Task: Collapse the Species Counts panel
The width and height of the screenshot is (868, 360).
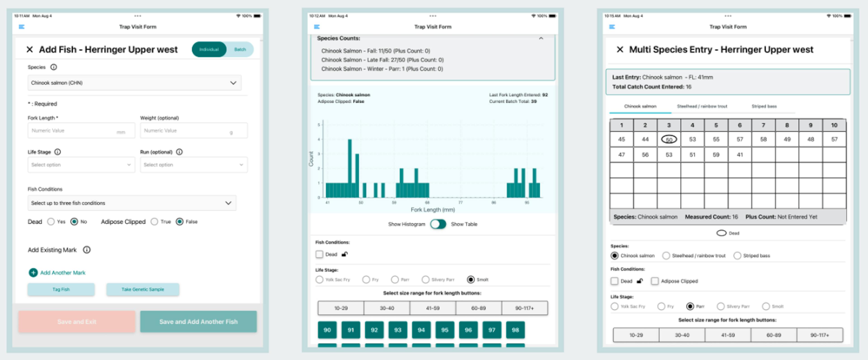Action: (x=541, y=38)
